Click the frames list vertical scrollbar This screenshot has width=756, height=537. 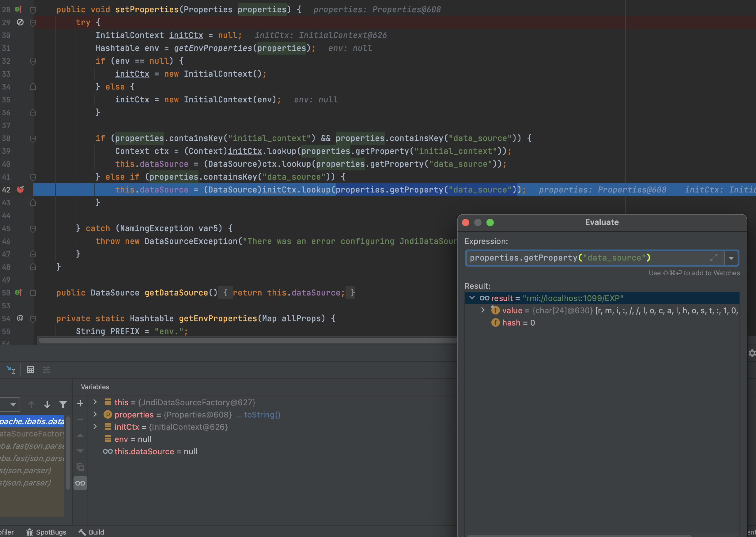pyautogui.click(x=68, y=453)
